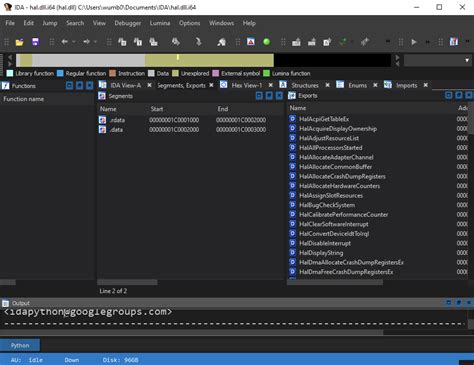The width and height of the screenshot is (474, 365).
Task: Click the purple save database icon
Action: [35, 42]
